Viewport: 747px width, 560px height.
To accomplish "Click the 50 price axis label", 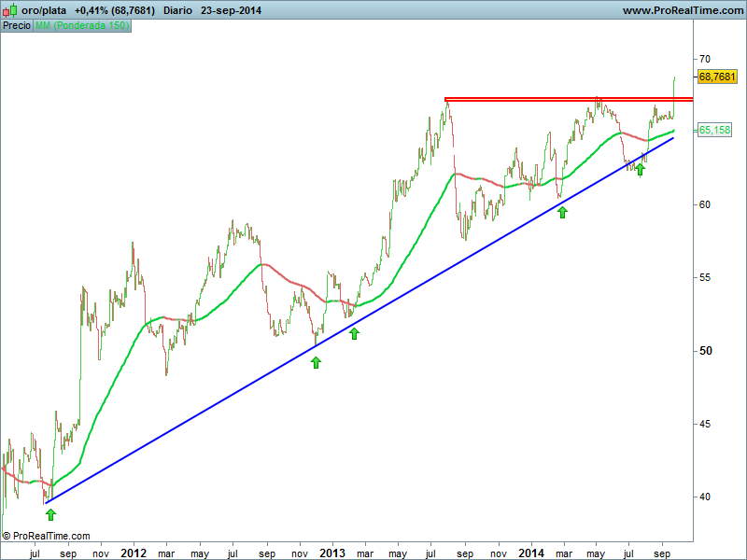I will [706, 351].
